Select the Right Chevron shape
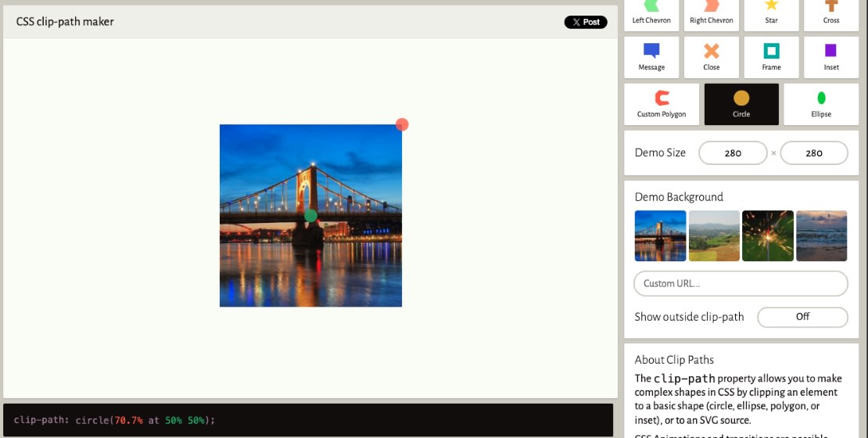The width and height of the screenshot is (868, 438). [x=712, y=14]
